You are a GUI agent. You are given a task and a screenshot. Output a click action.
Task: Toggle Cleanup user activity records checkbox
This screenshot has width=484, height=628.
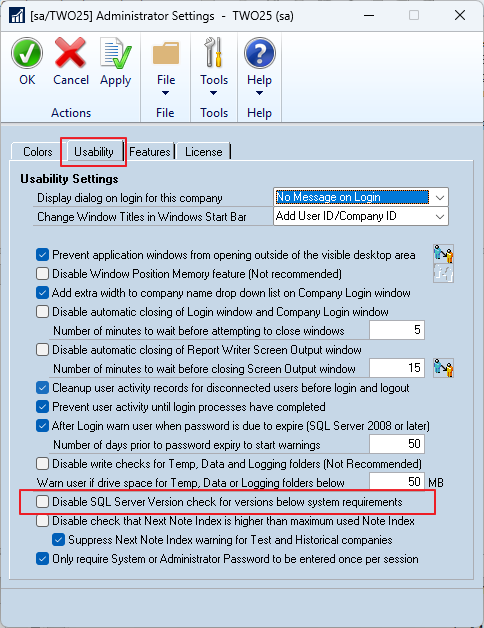coord(42,388)
